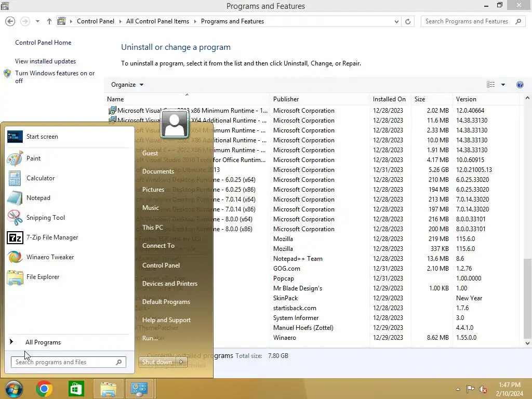Open Help and Support

click(166, 320)
